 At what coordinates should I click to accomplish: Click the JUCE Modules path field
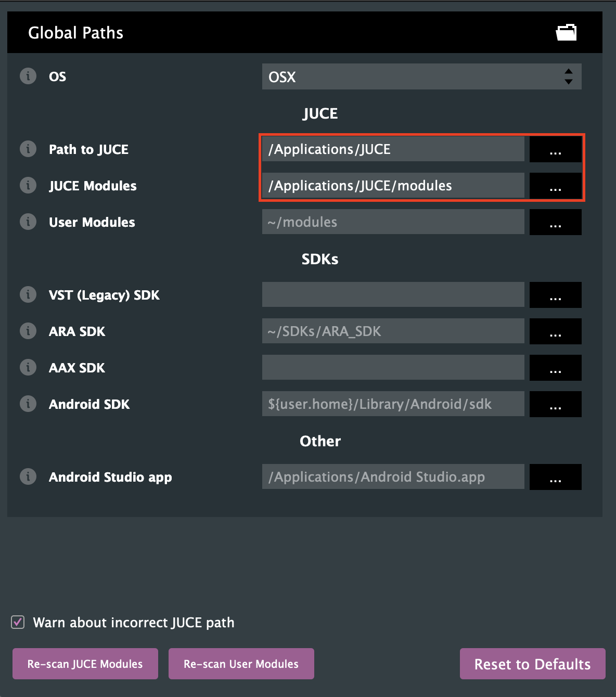tap(393, 186)
